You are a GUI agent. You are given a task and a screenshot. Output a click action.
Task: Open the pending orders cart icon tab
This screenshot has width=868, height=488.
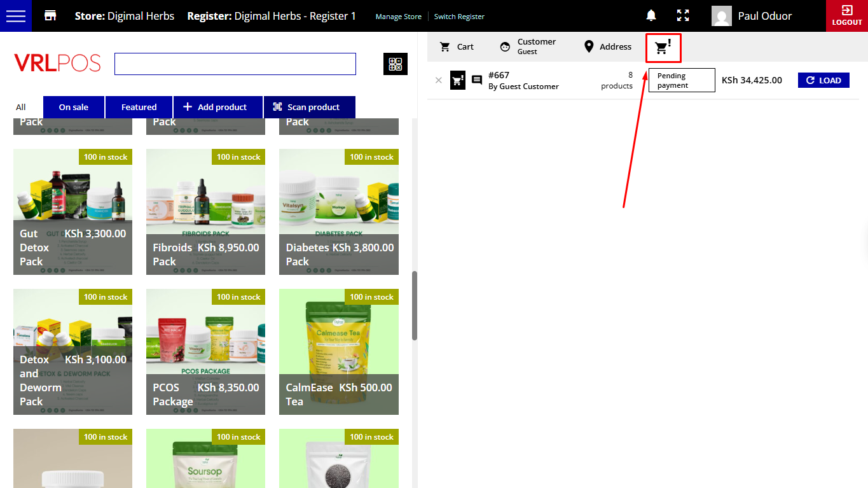663,47
